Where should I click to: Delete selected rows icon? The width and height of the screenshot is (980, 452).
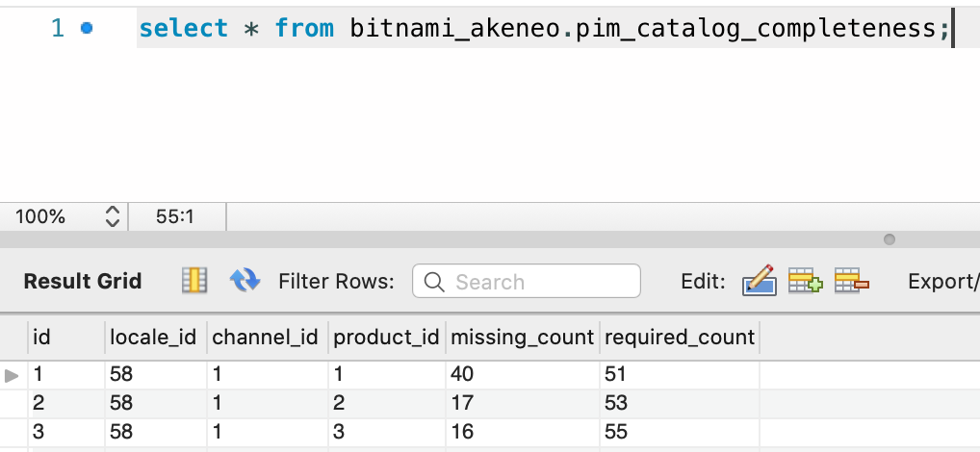click(852, 280)
